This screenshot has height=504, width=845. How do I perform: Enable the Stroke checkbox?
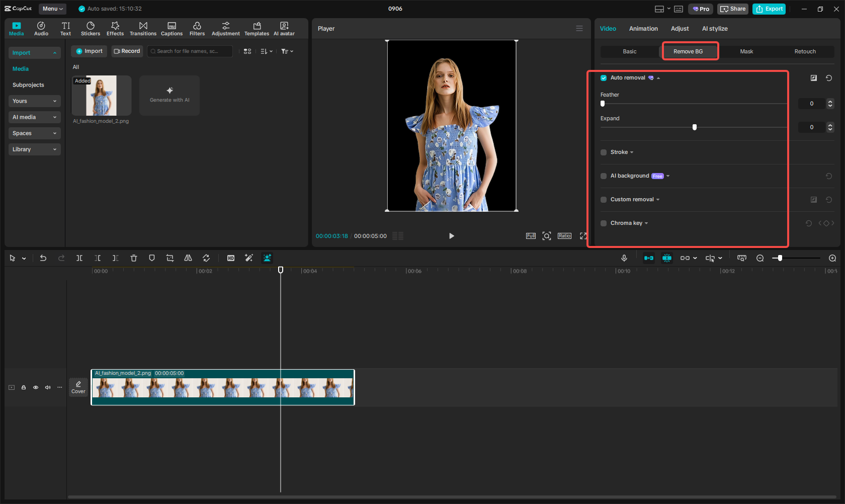point(604,152)
